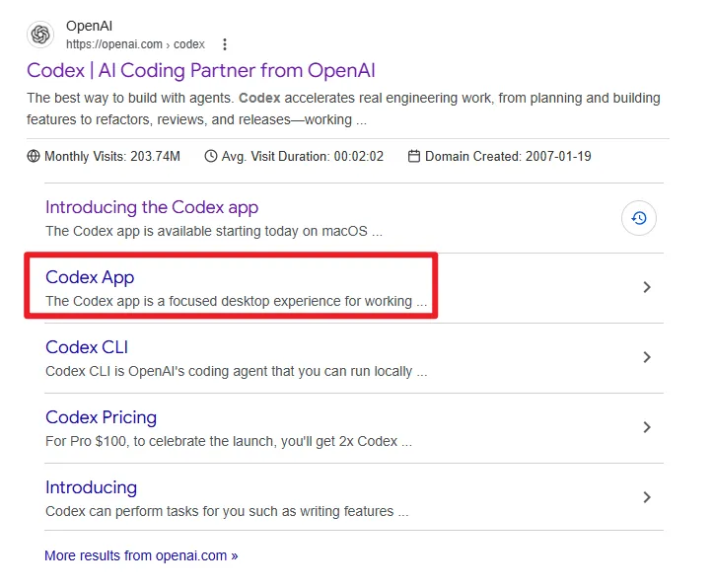
Task: Expand the Codex Pricing sitelink chevron
Action: 647,427
